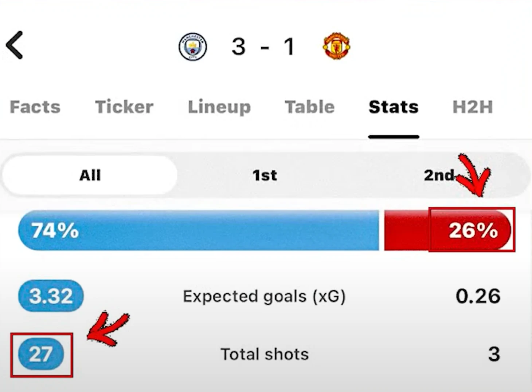This screenshot has width=532, height=392.
Task: Open the Facts tab
Action: (35, 107)
